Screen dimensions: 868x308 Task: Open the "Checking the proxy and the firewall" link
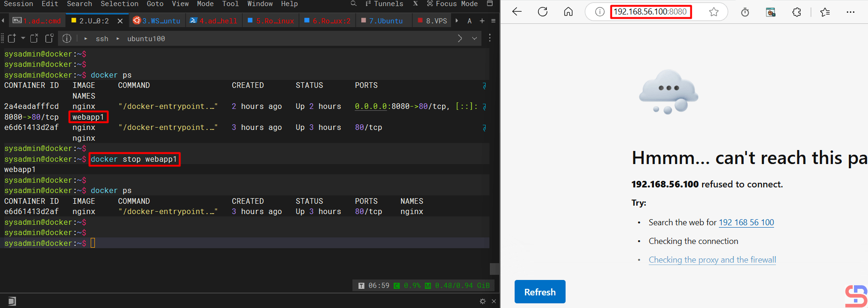[712, 260]
